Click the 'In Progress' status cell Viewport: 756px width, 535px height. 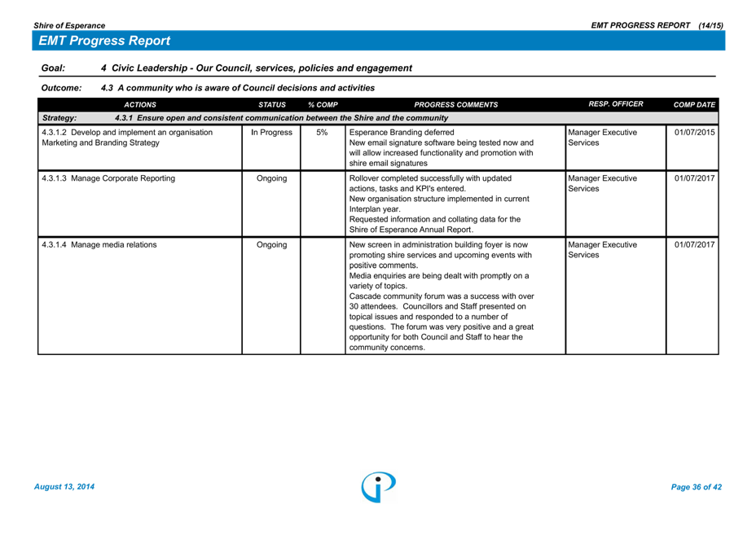[271, 132]
